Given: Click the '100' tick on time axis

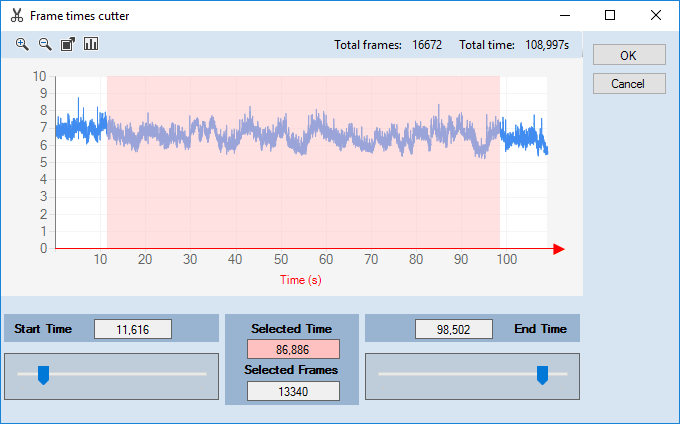Looking at the screenshot, I should [x=507, y=260].
